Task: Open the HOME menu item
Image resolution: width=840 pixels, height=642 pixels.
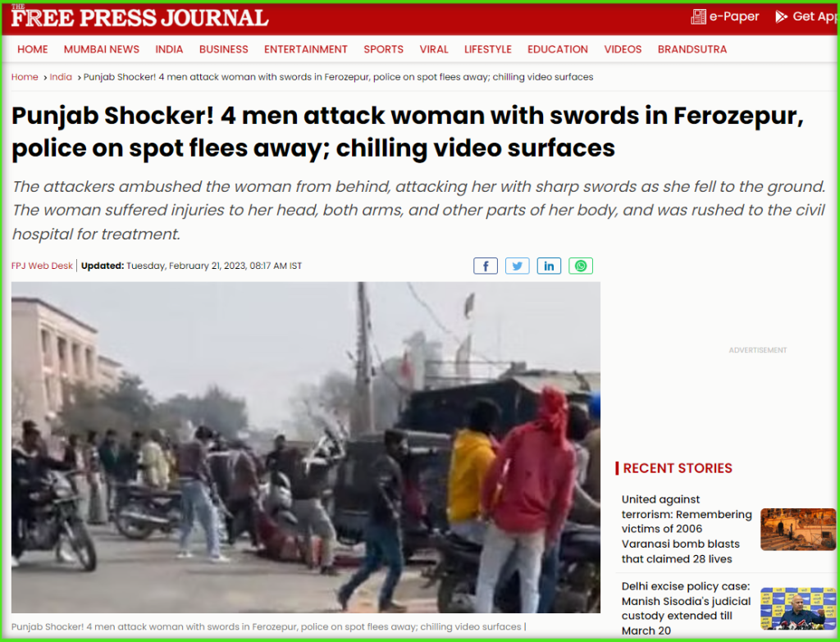Action: 33,49
